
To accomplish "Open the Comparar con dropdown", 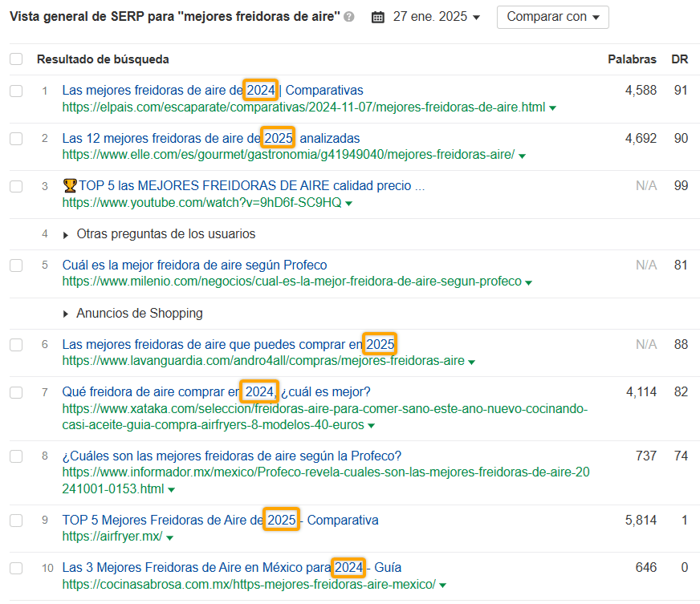I will tap(552, 17).
